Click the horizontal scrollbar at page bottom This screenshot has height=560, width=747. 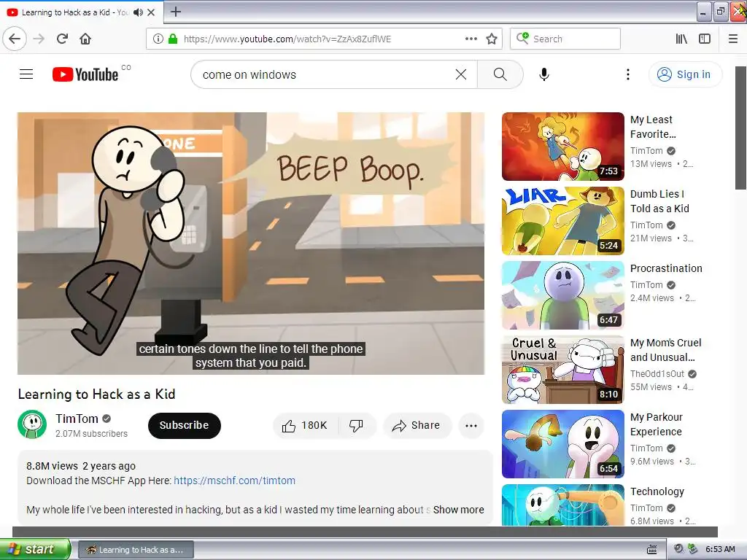[x=365, y=532]
